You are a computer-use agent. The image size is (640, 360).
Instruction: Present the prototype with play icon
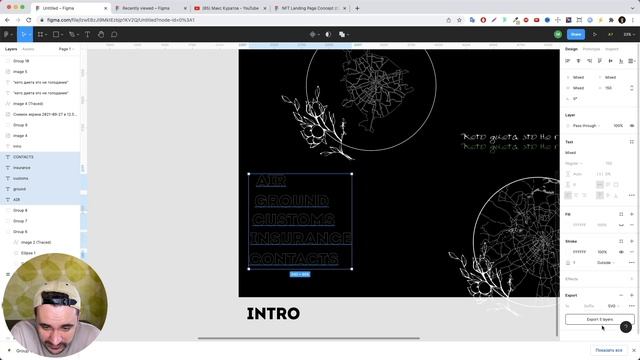(x=595, y=35)
